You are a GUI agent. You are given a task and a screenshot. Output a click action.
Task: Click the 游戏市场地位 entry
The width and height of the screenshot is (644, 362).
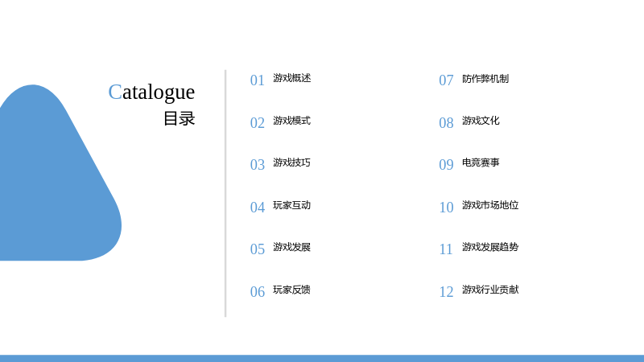(x=490, y=205)
